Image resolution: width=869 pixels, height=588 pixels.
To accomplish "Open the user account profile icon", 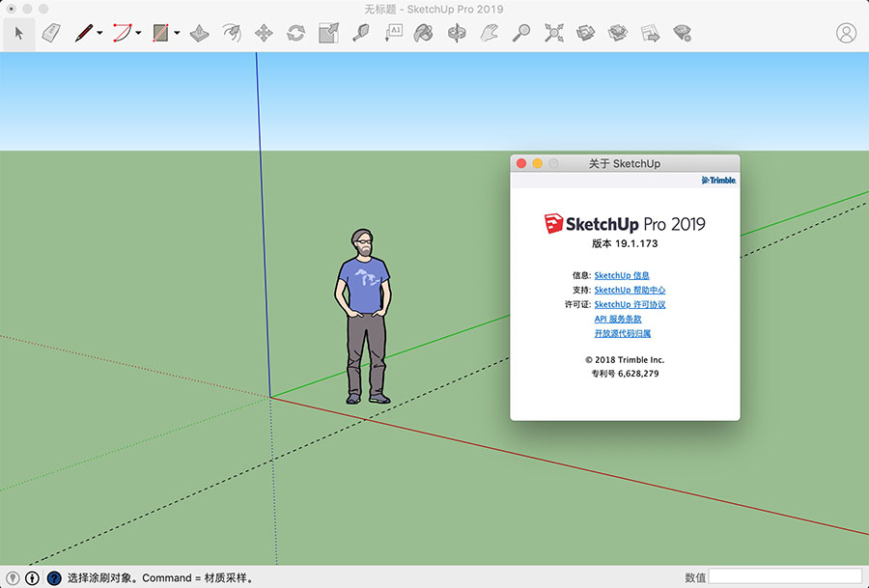I will (846, 33).
